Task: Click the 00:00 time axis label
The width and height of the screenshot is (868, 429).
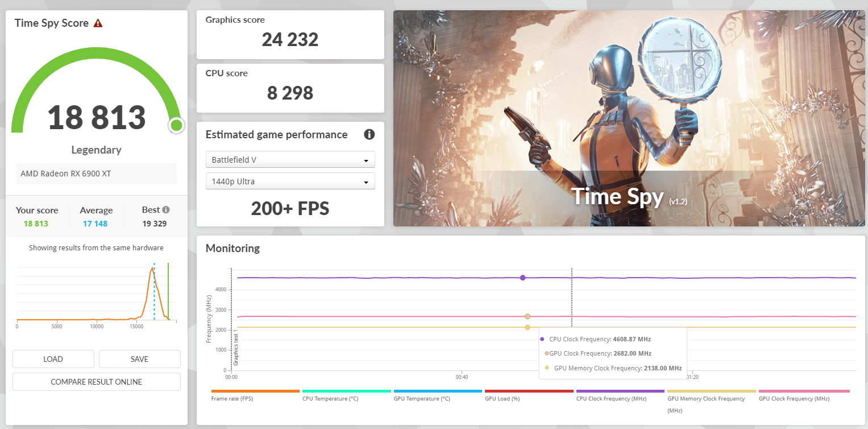Action: pos(231,377)
